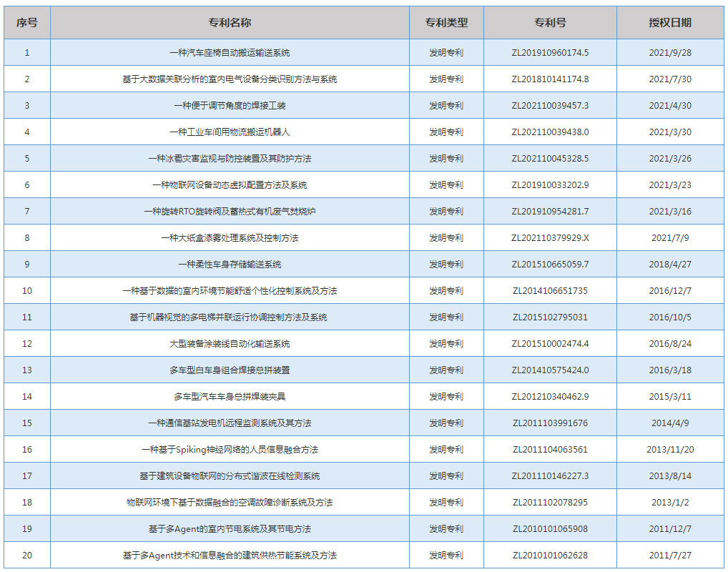
Task: Click patent number ZL202110379929.X
Action: click(550, 238)
